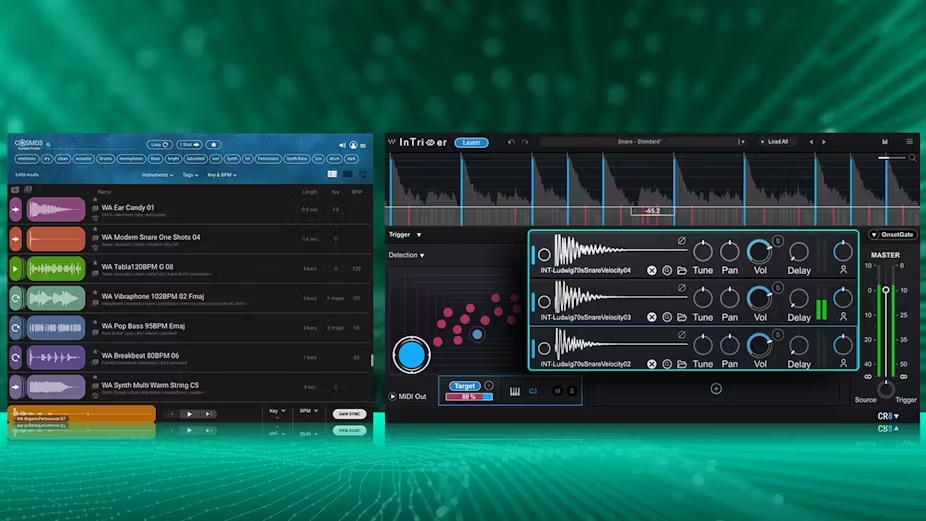Remove the INT-Ludwig70sSnareVelocity04 sample

(652, 270)
